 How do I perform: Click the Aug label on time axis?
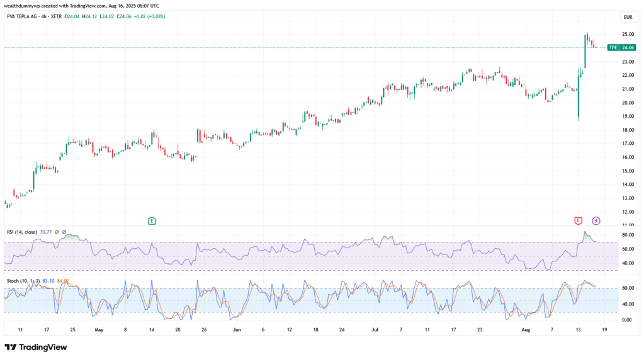click(526, 329)
